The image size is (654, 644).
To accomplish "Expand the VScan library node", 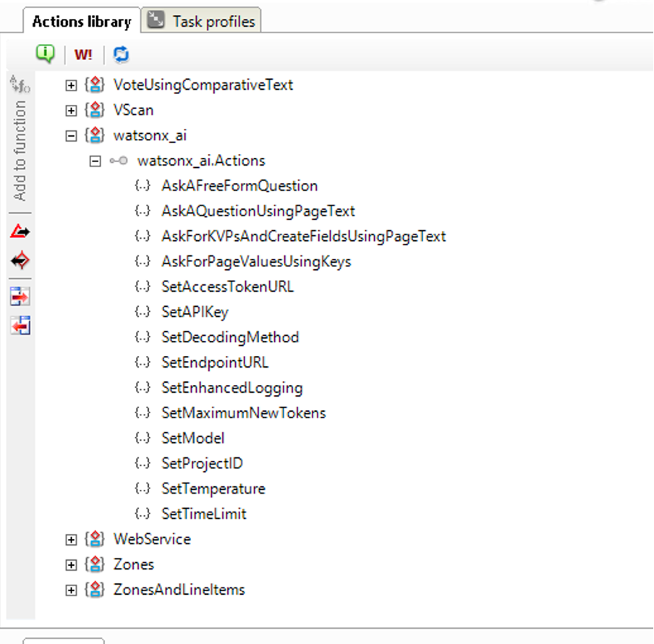I will coord(71,111).
